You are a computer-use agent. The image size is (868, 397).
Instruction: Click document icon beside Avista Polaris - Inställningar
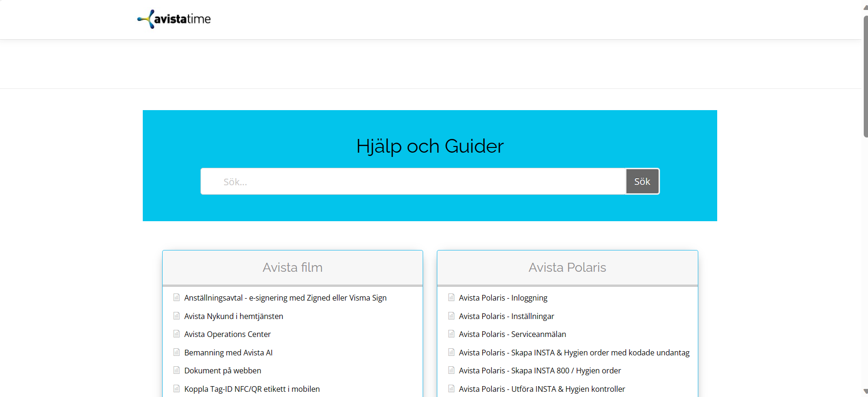click(451, 316)
